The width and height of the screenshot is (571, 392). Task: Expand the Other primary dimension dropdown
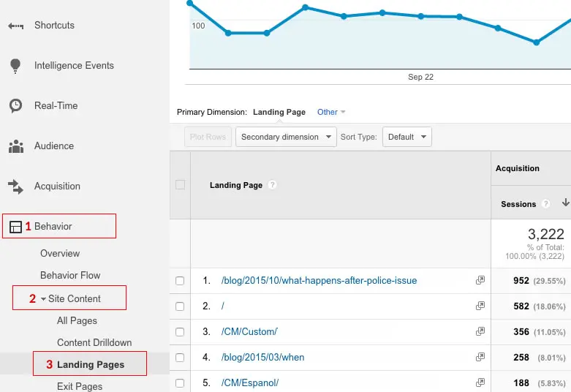coord(331,112)
